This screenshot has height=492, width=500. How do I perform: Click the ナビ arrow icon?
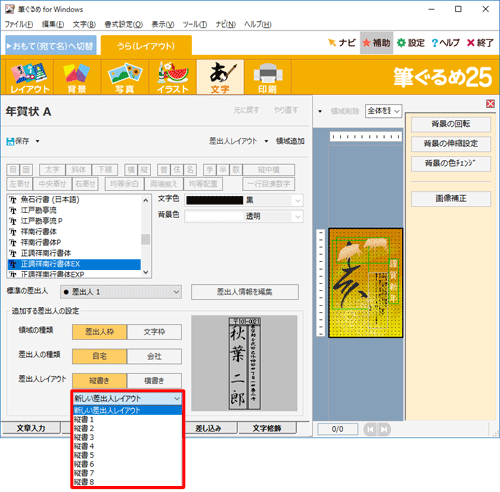click(x=332, y=43)
